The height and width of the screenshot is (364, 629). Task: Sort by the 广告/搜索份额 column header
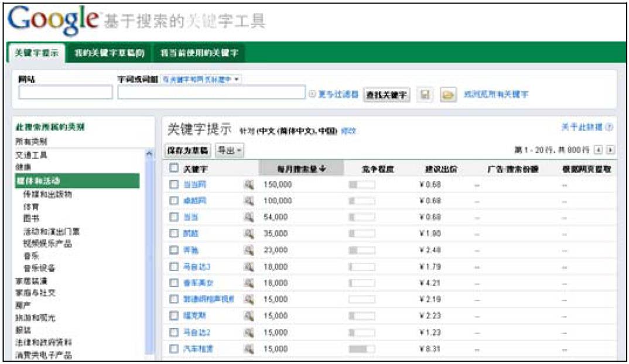click(x=512, y=169)
